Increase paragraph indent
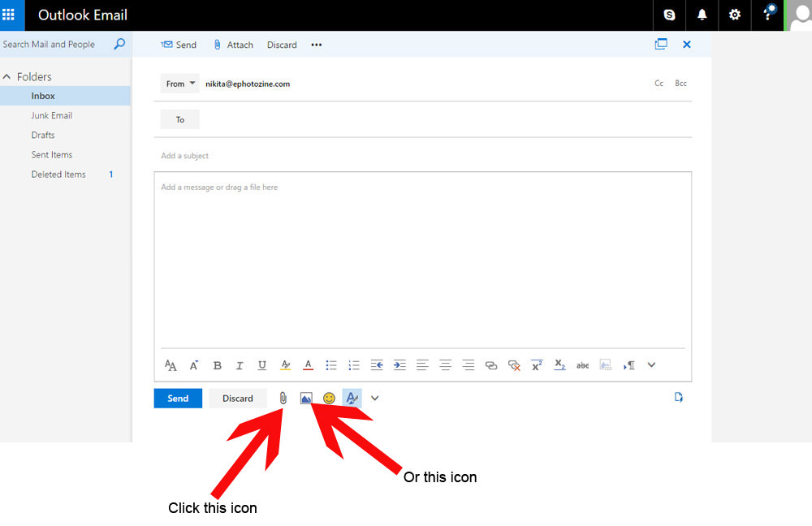The width and height of the screenshot is (812, 526). (x=400, y=365)
